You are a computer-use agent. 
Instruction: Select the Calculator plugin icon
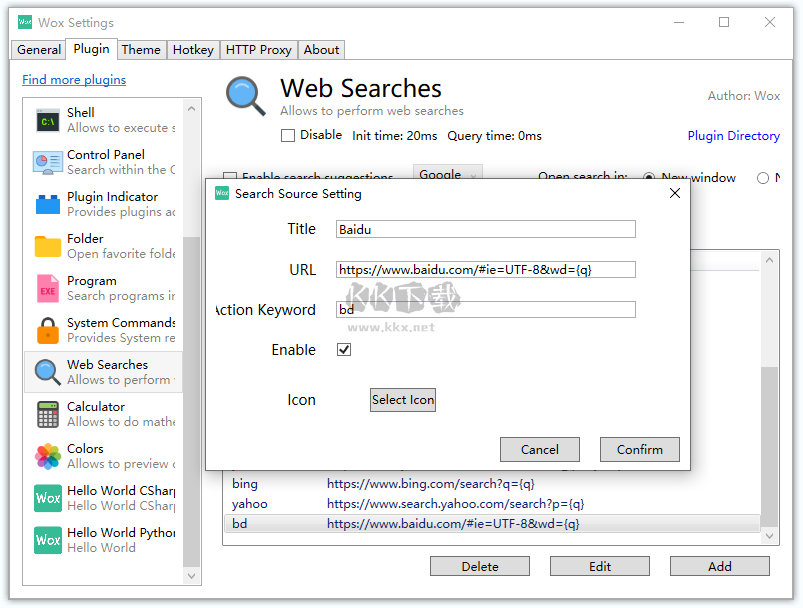(x=48, y=414)
